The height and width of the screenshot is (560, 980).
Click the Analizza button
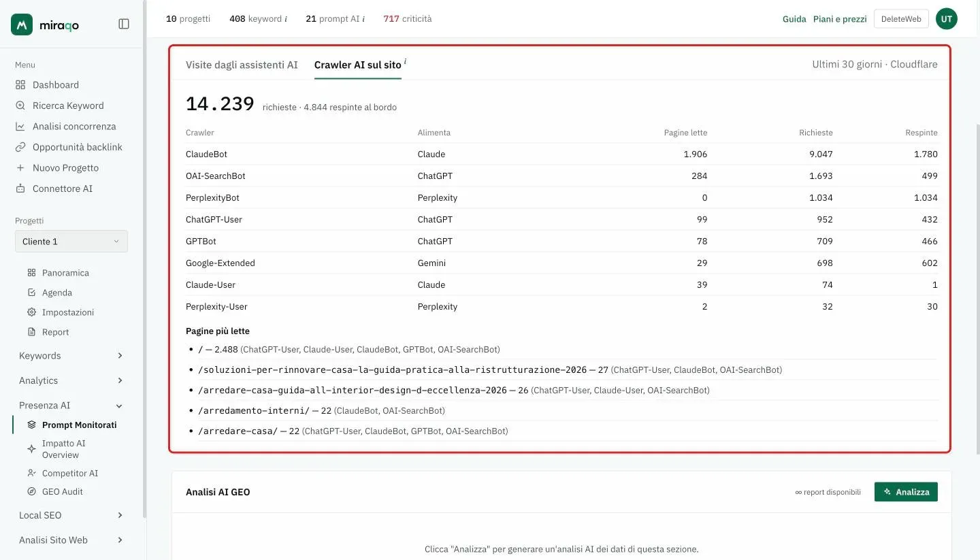click(x=906, y=492)
